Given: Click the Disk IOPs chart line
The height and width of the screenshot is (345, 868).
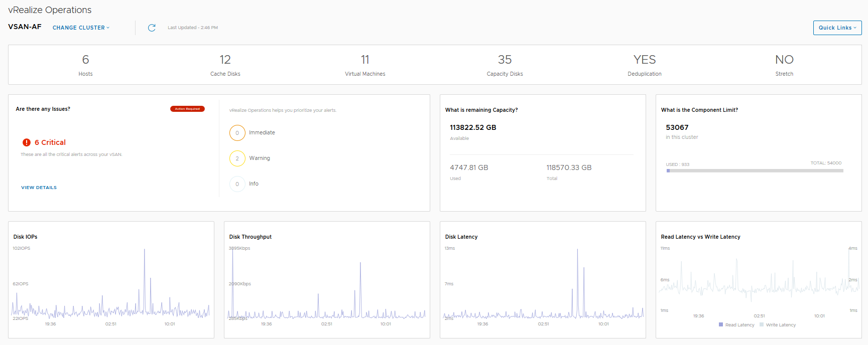Looking at the screenshot, I should pos(111,284).
